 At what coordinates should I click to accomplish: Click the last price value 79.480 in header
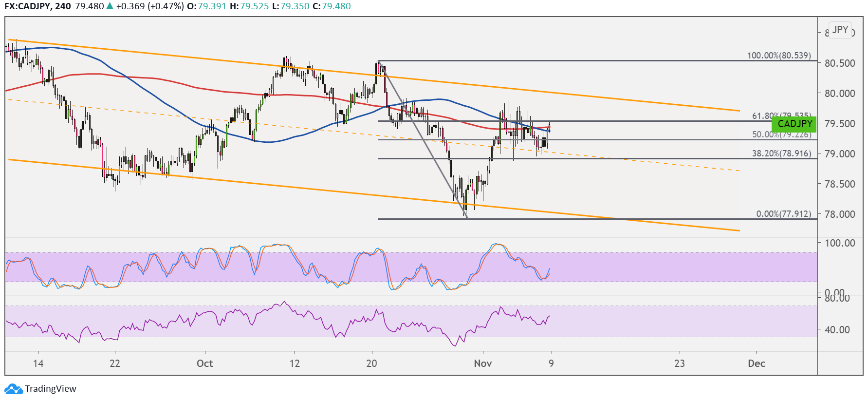90,6
